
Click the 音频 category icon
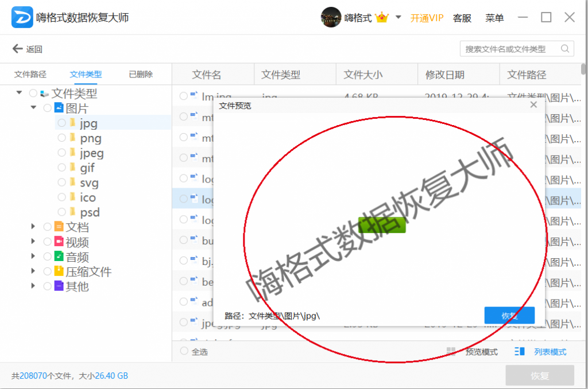[59, 256]
